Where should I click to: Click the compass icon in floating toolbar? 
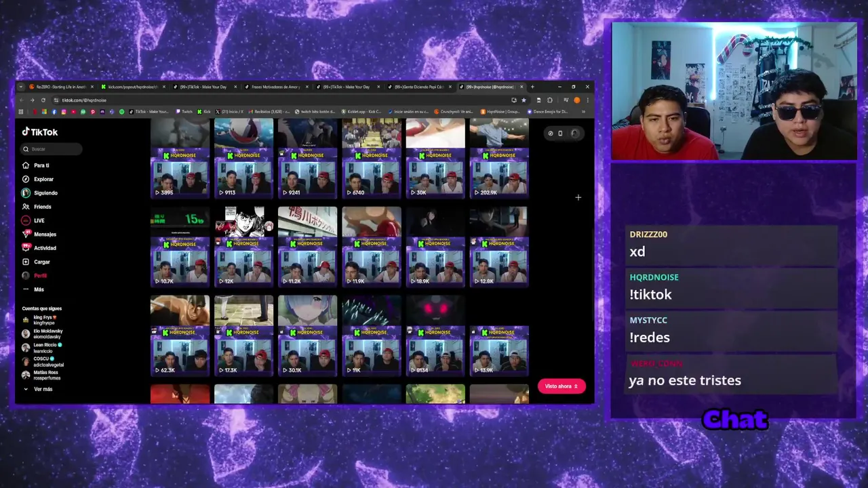tap(550, 134)
